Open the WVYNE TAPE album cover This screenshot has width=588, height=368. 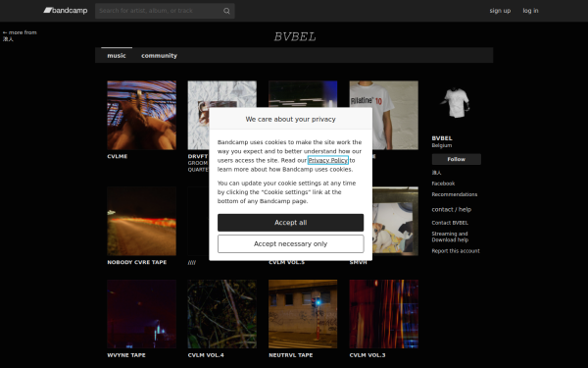pos(141,314)
